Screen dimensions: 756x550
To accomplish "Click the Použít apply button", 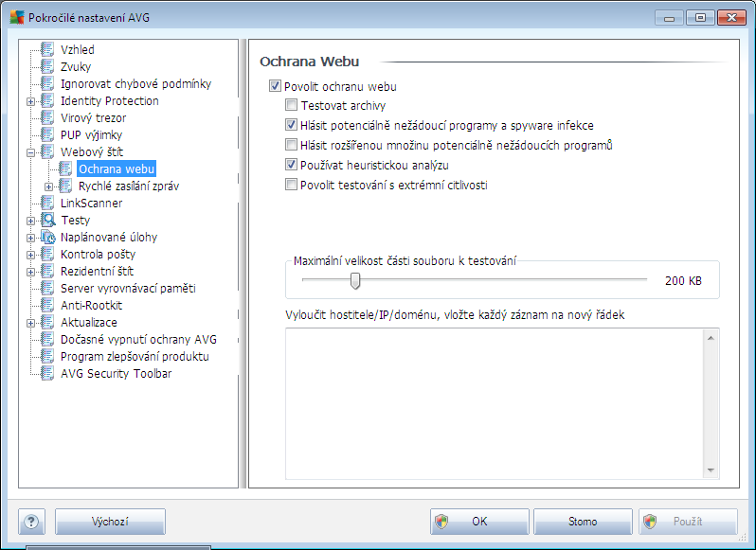I will tap(688, 522).
